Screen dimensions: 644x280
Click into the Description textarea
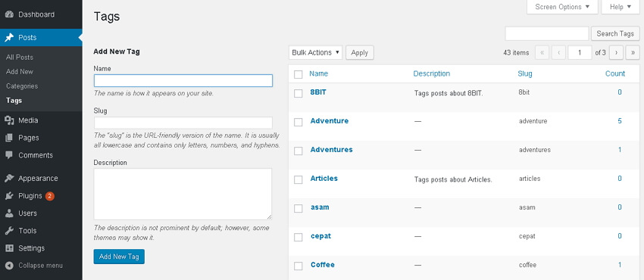[183, 194]
